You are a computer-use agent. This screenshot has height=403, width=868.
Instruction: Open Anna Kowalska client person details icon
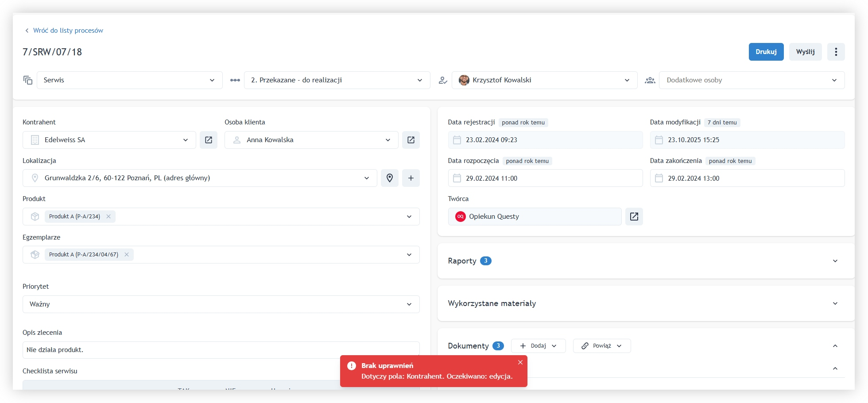tap(411, 140)
